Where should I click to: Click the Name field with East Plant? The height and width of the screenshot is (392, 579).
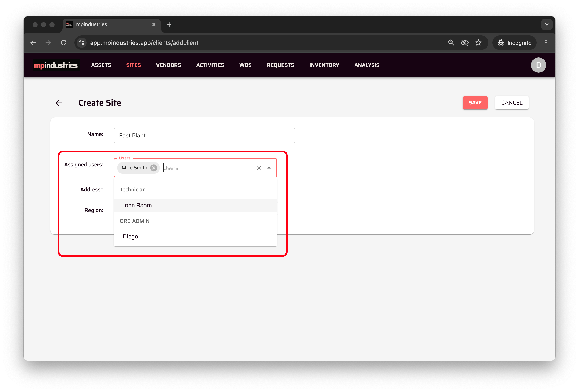click(x=204, y=136)
